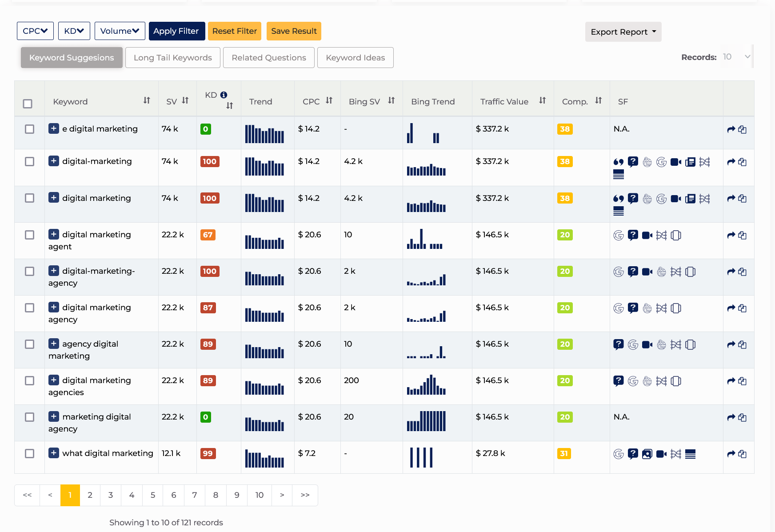Sort by Traffic Value column arrows
The width and height of the screenshot is (775, 532).
coord(542,100)
